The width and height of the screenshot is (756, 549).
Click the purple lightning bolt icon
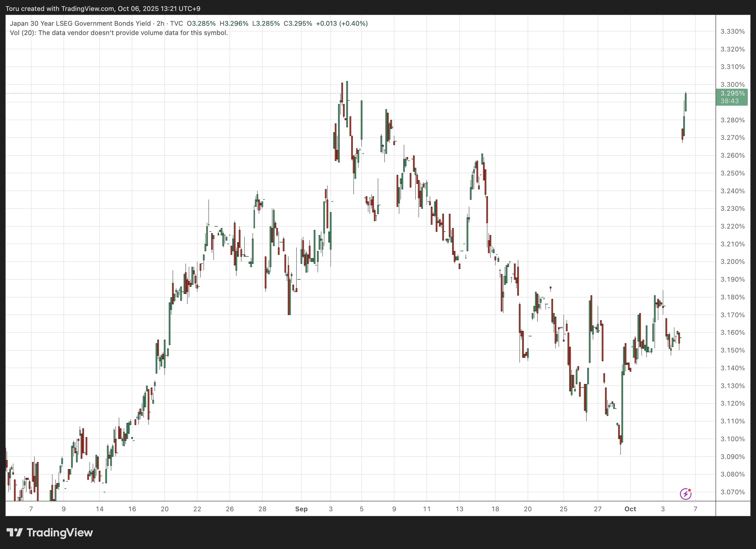coord(685,494)
